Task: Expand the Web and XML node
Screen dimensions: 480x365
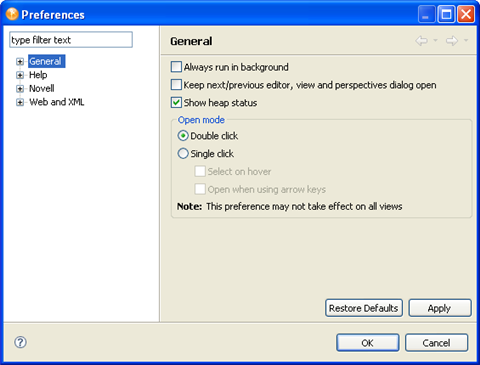Action: pos(20,102)
